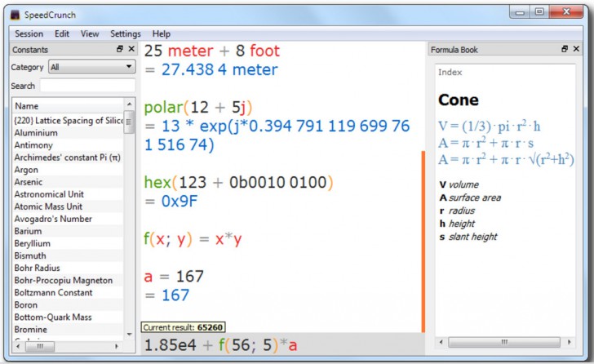The image size is (594, 364).
Task: Select Bohr-Procopiu Magneton constant
Action: tap(69, 280)
